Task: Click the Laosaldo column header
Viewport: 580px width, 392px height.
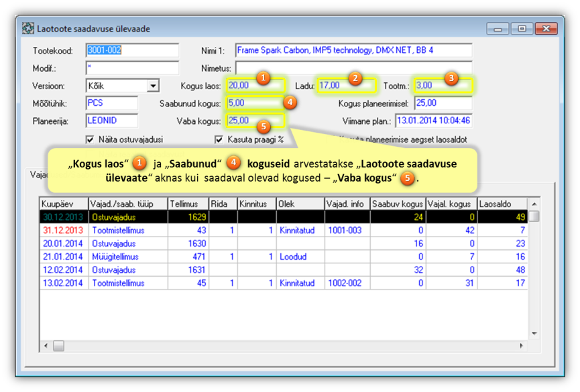Action: 502,204
